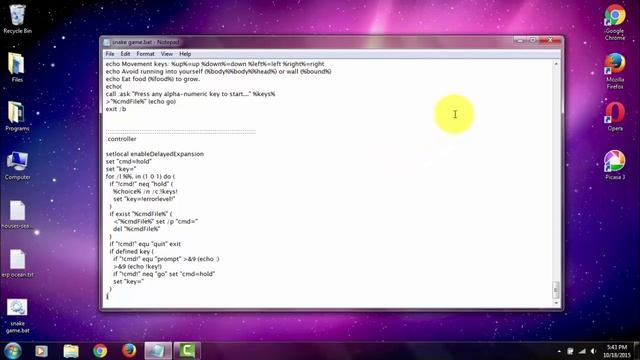
Task: Open Action Center flag icon
Action: pyautogui.click(x=570, y=351)
